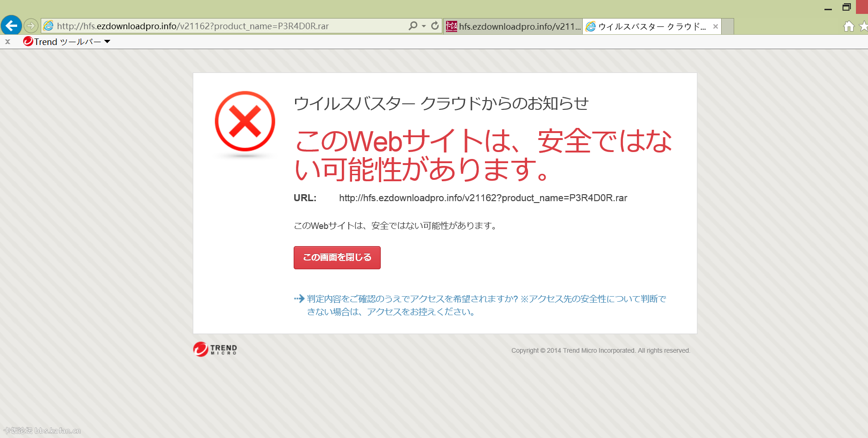Click the magnifier search icon in address bar

click(x=413, y=26)
